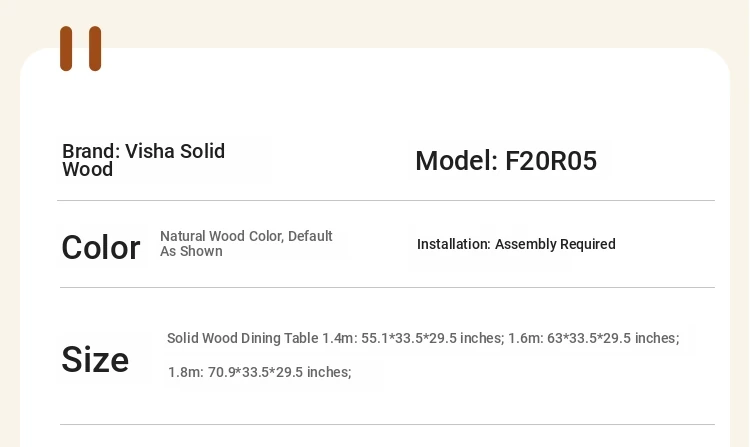Click the Size heading
The height and width of the screenshot is (447, 750).
(95, 360)
